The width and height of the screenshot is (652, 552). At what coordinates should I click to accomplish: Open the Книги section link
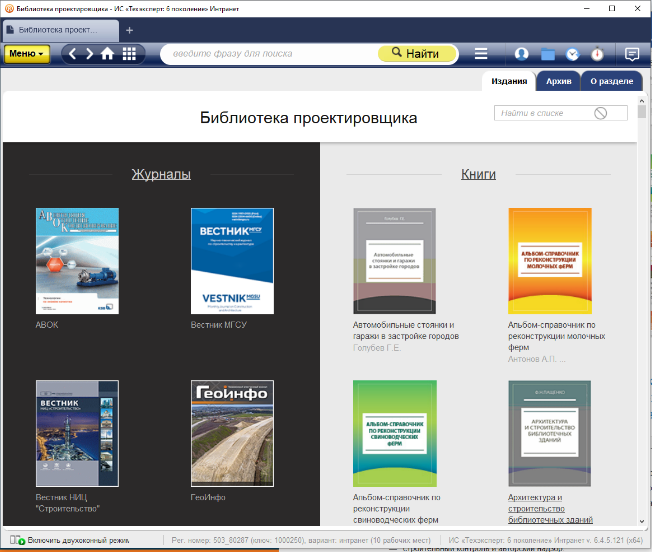478,174
